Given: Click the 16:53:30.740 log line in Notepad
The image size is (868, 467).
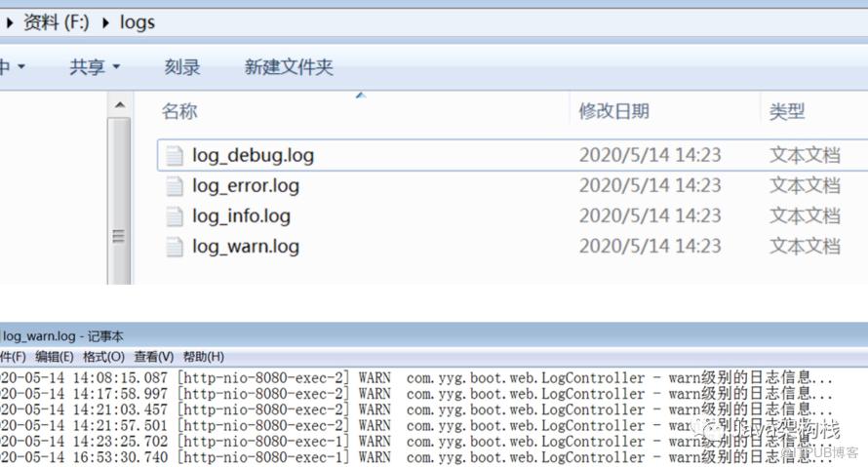Looking at the screenshot, I should pyautogui.click(x=416, y=457).
